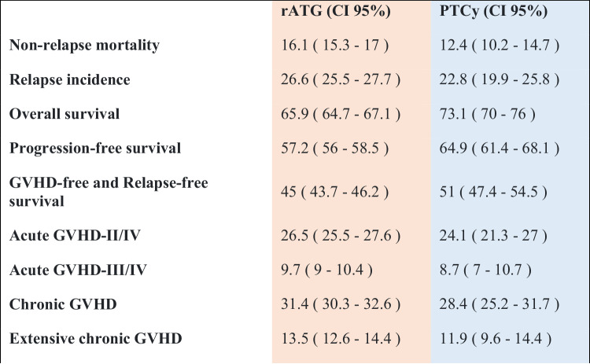Select the Relapse incidence row label

(x=70, y=79)
